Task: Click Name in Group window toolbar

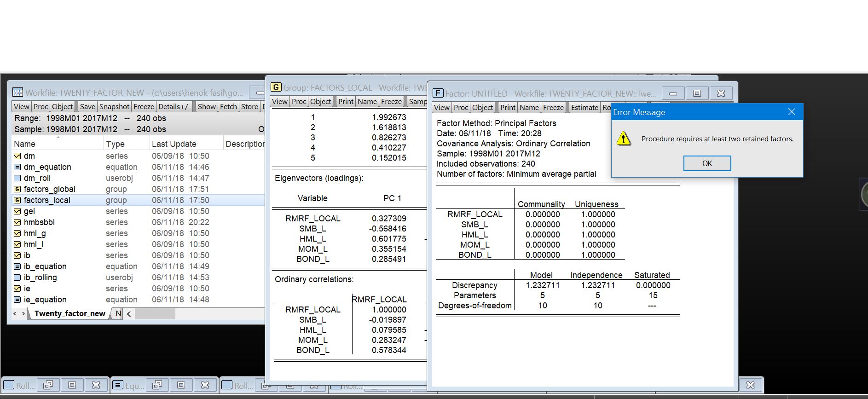Action: pyautogui.click(x=367, y=101)
